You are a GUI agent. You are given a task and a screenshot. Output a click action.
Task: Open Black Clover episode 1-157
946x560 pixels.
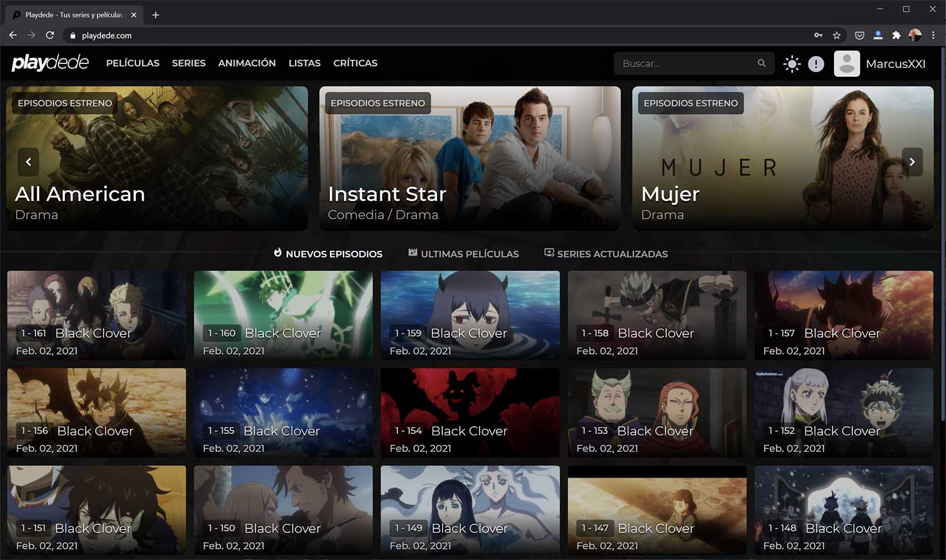point(844,315)
